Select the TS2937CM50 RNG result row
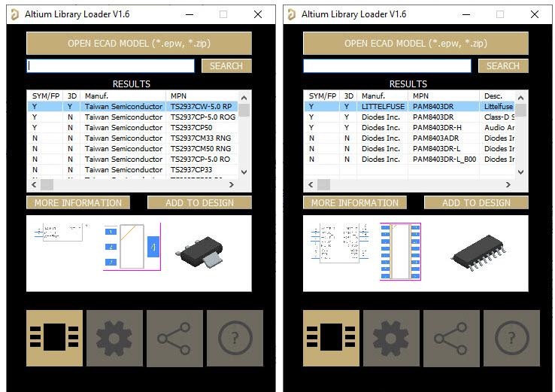Image resolution: width=555 pixels, height=392 pixels. (132, 149)
